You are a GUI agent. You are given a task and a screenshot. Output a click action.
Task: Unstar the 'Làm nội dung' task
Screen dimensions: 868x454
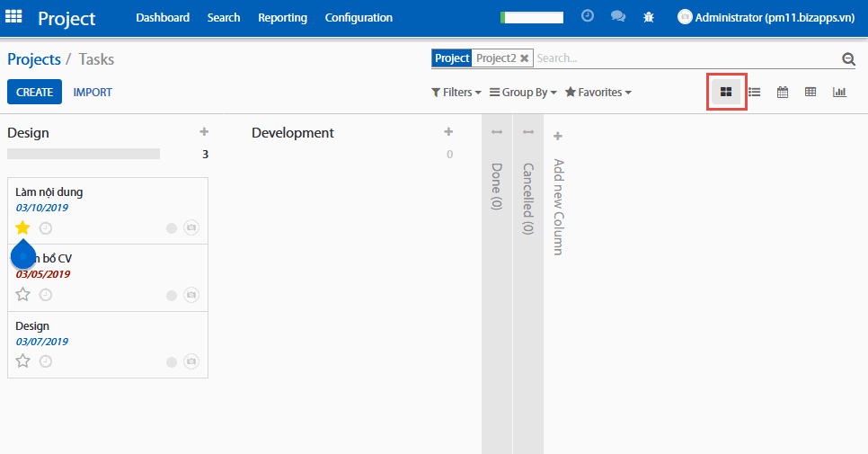pos(23,227)
